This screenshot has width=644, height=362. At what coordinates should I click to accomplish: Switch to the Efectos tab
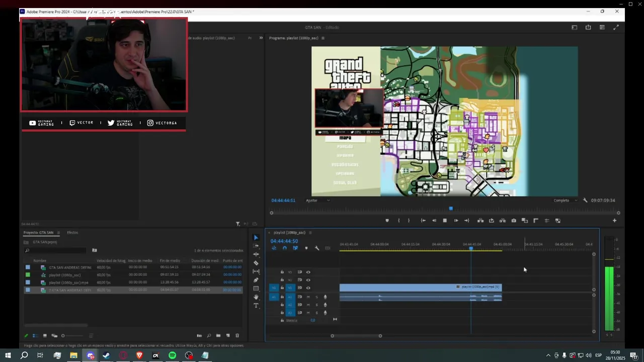(72, 232)
